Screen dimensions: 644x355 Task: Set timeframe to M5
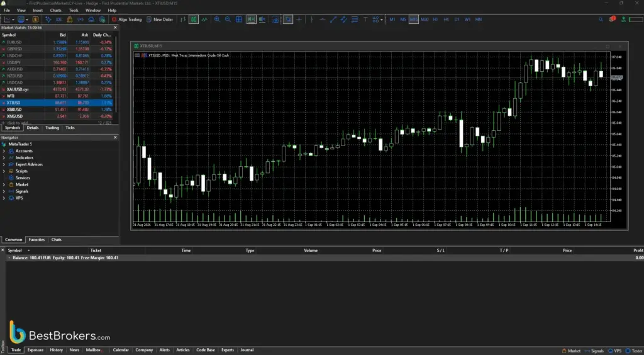tap(403, 20)
